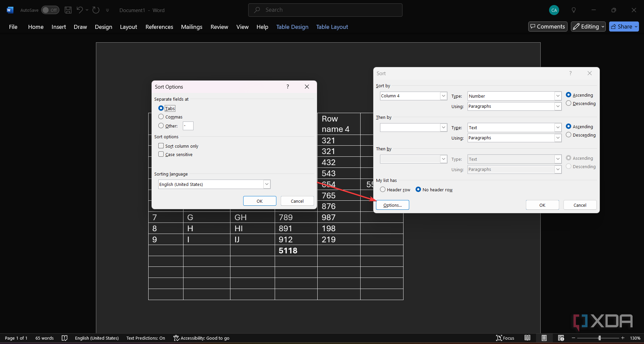Select Print Layout view icon
The height and width of the screenshot is (344, 644).
coord(544,338)
